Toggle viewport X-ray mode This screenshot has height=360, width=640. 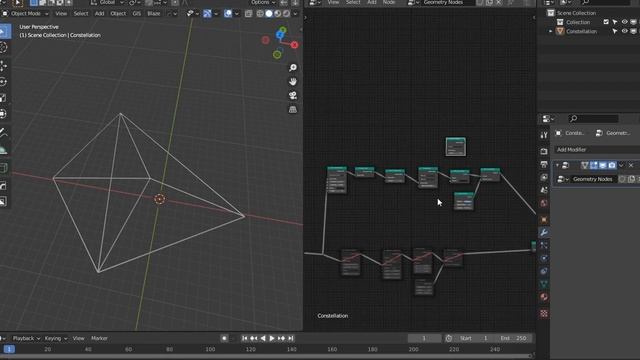pos(248,13)
